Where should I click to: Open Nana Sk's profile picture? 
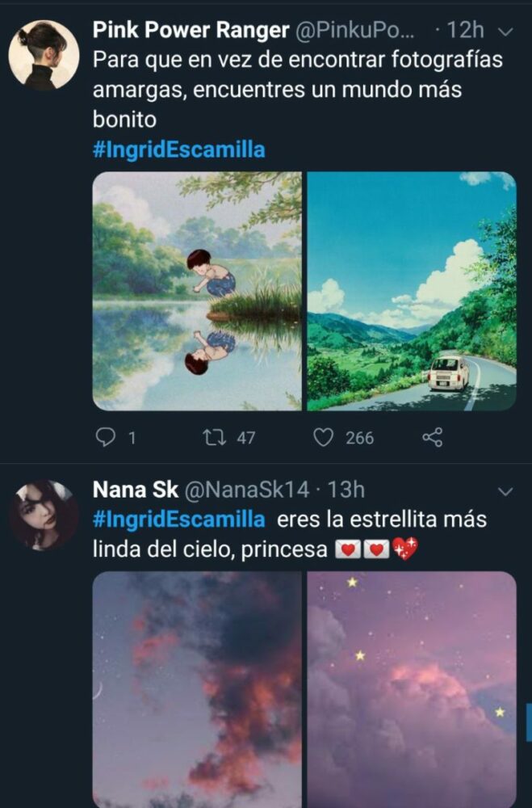coord(44,515)
